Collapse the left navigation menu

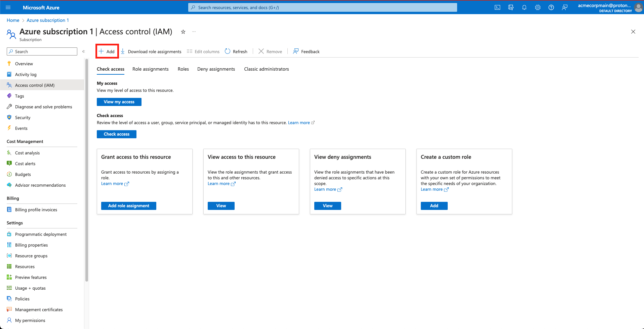(84, 51)
